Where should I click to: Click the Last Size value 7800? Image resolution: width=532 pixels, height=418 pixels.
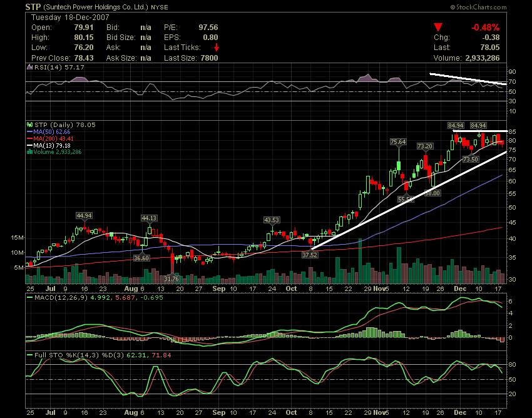point(209,58)
